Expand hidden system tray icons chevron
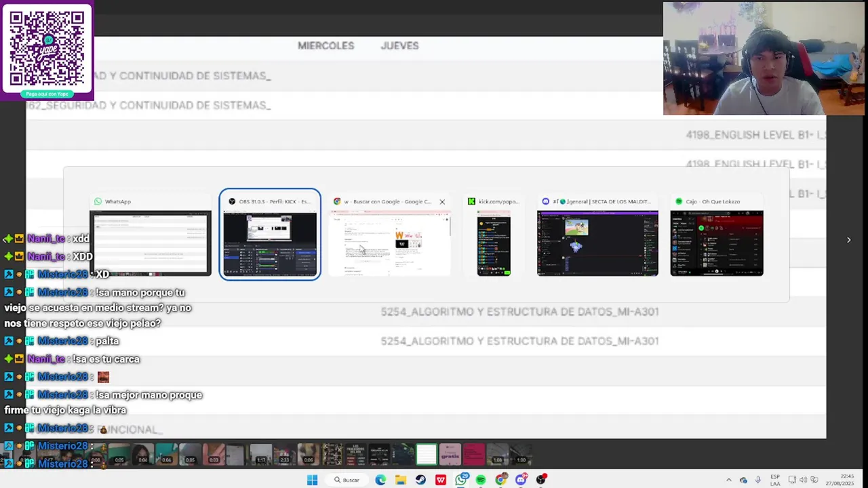 [x=729, y=480]
